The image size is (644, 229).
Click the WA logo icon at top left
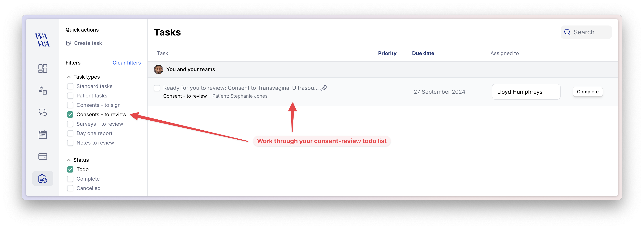pos(42,40)
